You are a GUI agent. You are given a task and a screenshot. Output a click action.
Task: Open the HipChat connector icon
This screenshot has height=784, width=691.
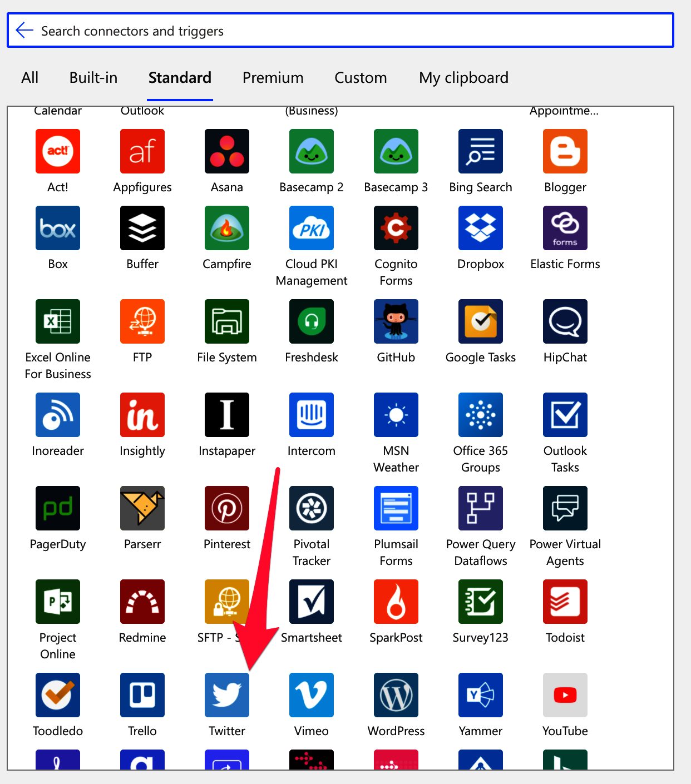[x=565, y=321]
